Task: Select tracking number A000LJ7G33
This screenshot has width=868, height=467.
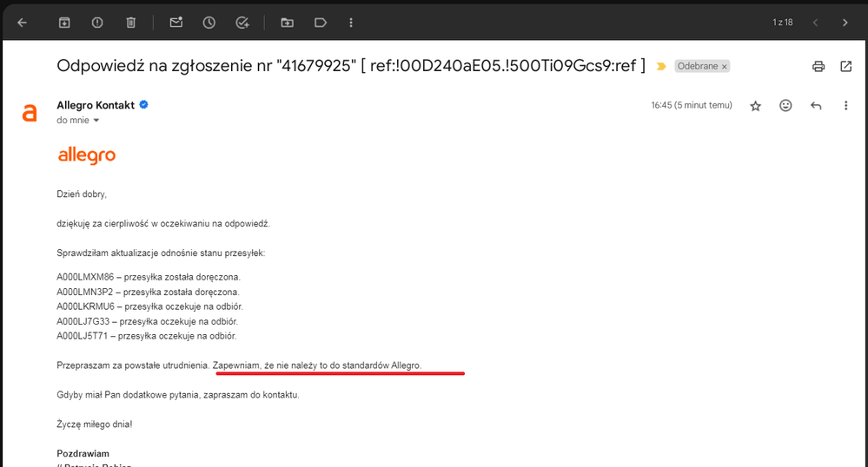Action: coord(83,321)
